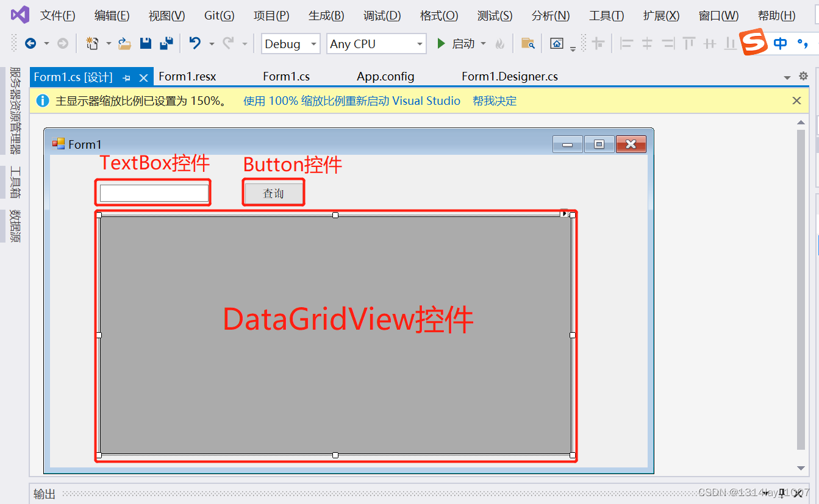Switch Sogou Chinese/English mode indicator
The width and height of the screenshot is (819, 504).
pos(780,43)
